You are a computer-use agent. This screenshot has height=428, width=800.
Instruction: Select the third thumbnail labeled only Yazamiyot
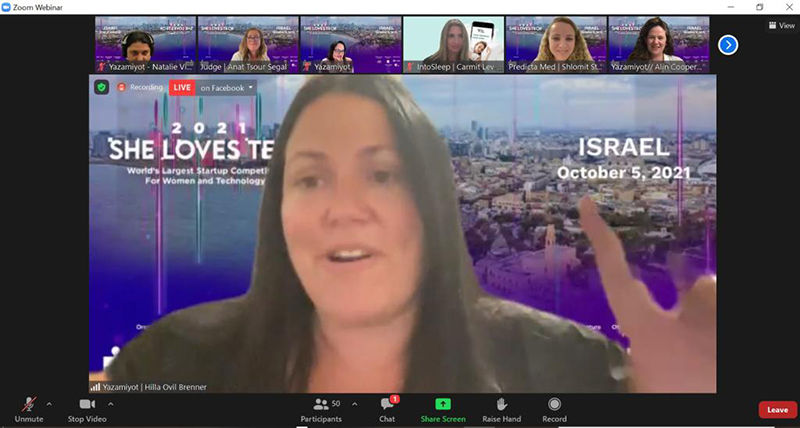351,45
